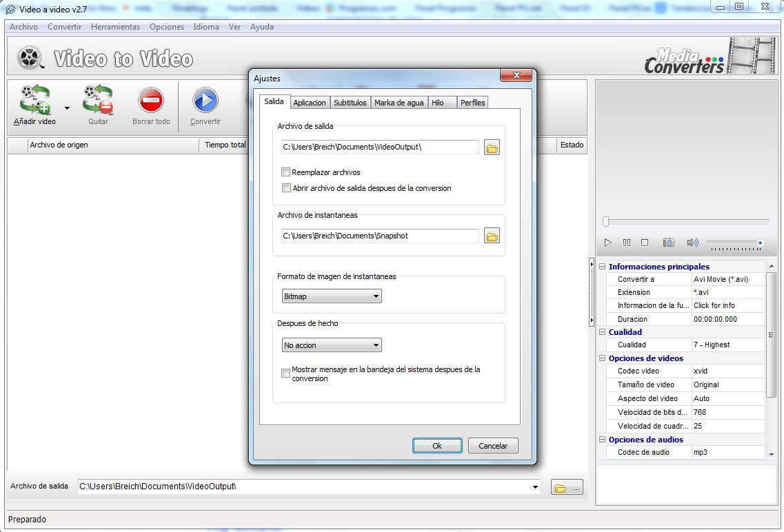Check Abrir archivo de salida despues de la conversion
The width and height of the screenshot is (784, 532).
[286, 188]
